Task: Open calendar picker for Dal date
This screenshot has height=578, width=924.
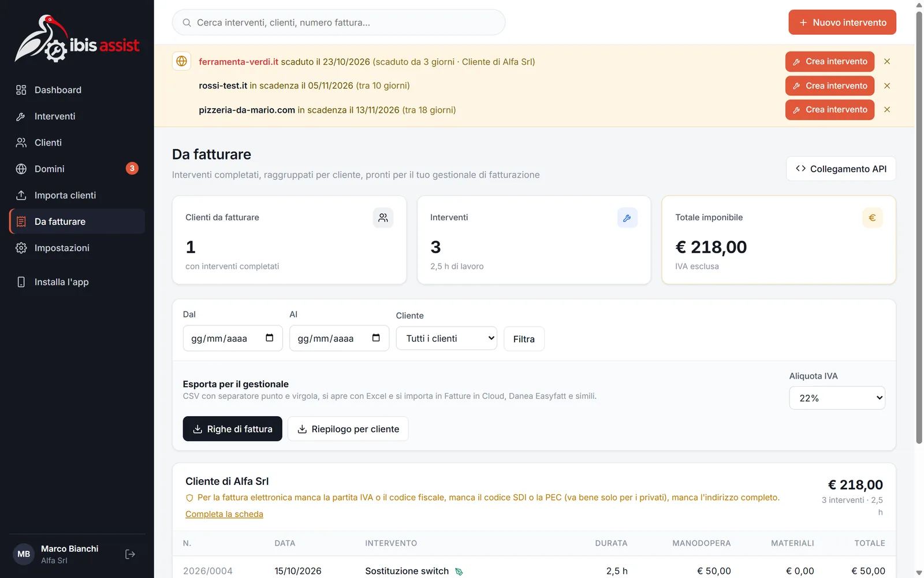Action: tap(269, 338)
